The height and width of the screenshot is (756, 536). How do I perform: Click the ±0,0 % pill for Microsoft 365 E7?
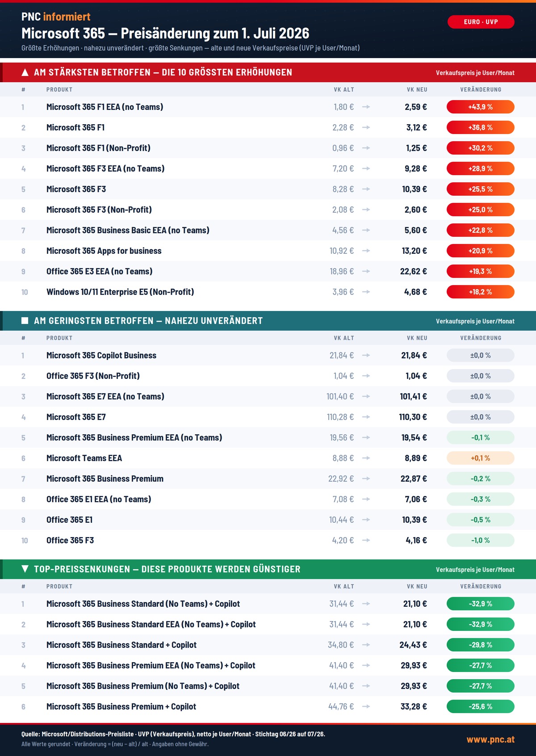coord(481,417)
